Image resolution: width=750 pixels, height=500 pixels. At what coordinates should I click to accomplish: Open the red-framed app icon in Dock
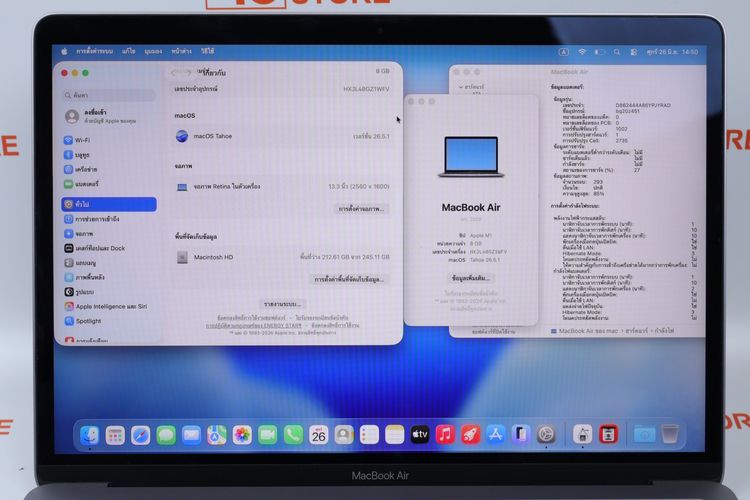click(x=608, y=435)
